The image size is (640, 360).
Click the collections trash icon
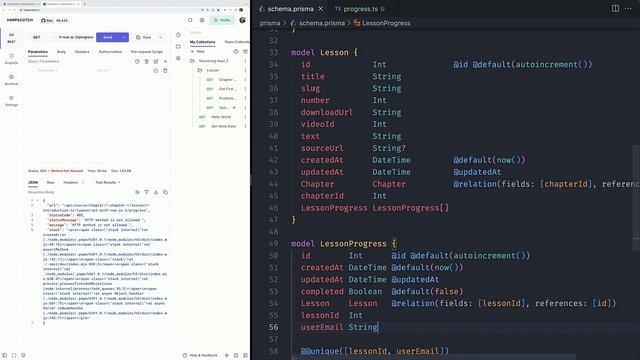tap(245, 52)
